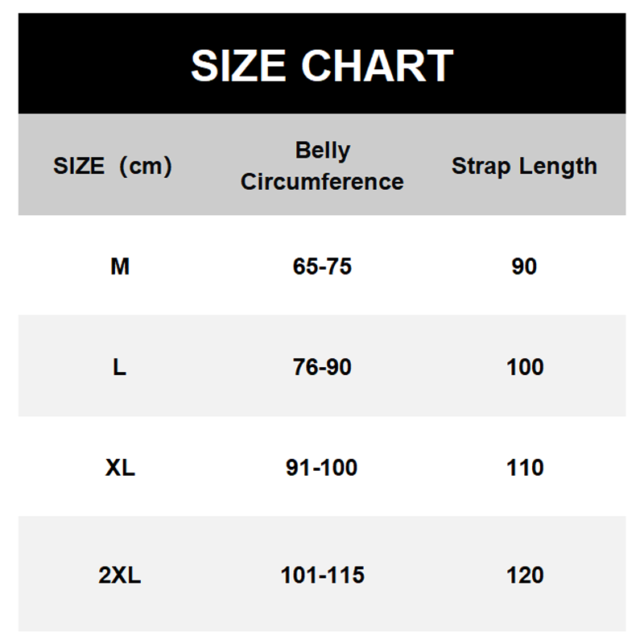The height and width of the screenshot is (644, 644).
Task: Click the SIZE column header word
Action: 79,167
